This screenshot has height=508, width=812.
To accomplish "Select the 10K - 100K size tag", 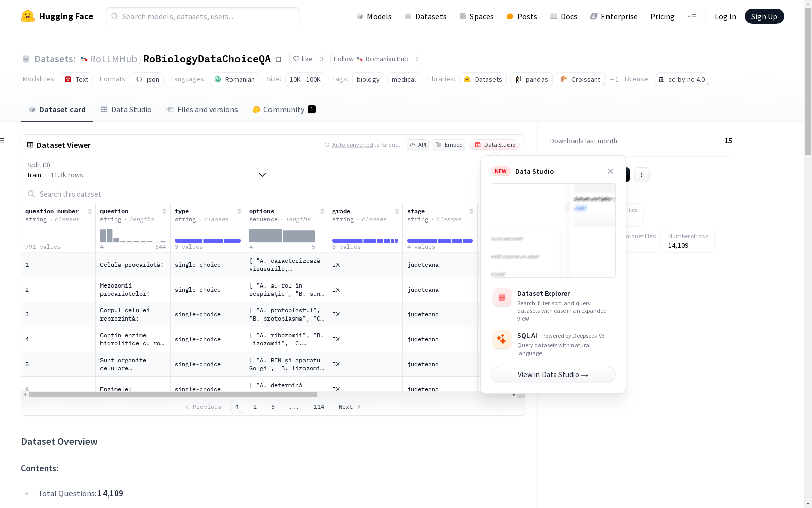I will (305, 79).
